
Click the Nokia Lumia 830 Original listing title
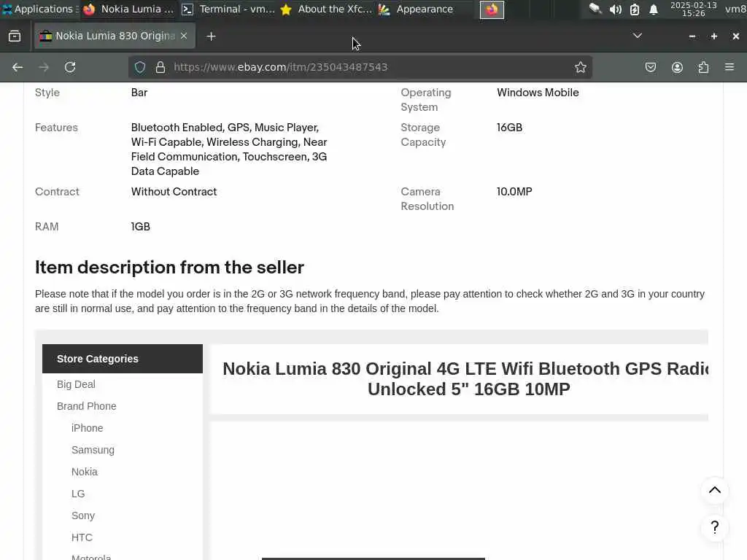point(465,379)
